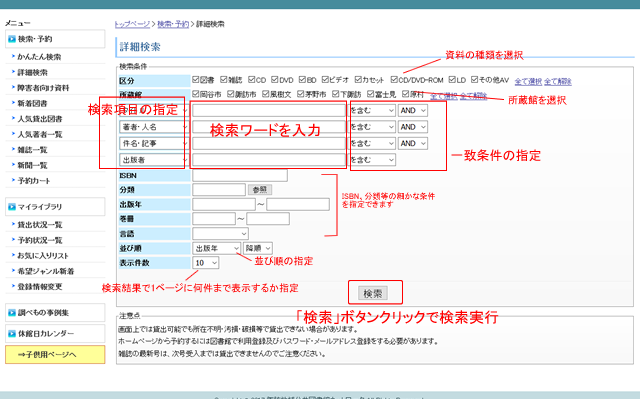The width and height of the screenshot is (640, 399).
Task: Click the 参照 button next to 分類
Action: (260, 190)
